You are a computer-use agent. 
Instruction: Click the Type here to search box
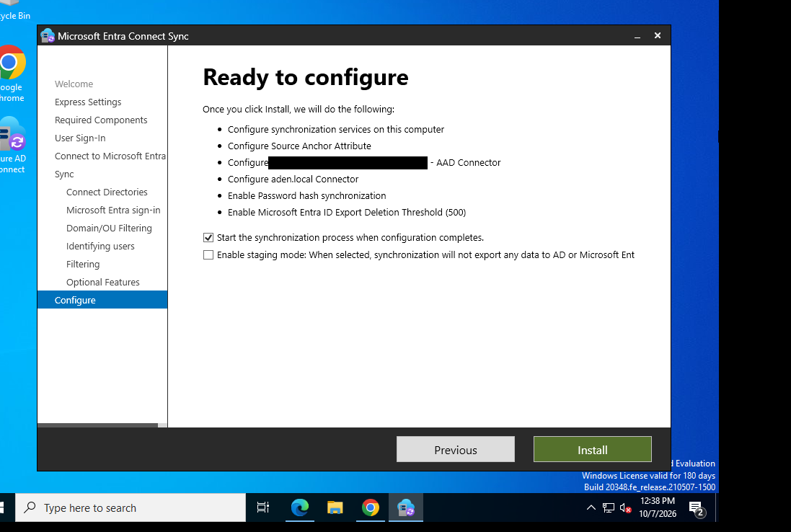[x=131, y=507]
